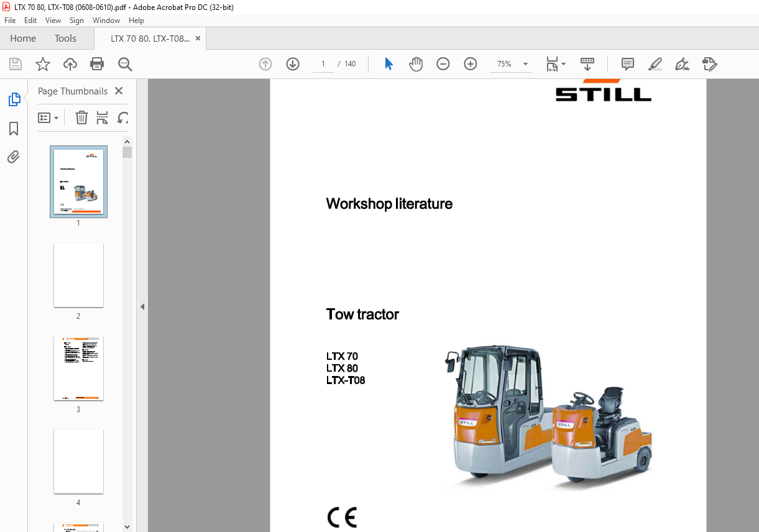This screenshot has height=532, width=759.
Task: Select the Highlight text tool
Action: pos(655,64)
